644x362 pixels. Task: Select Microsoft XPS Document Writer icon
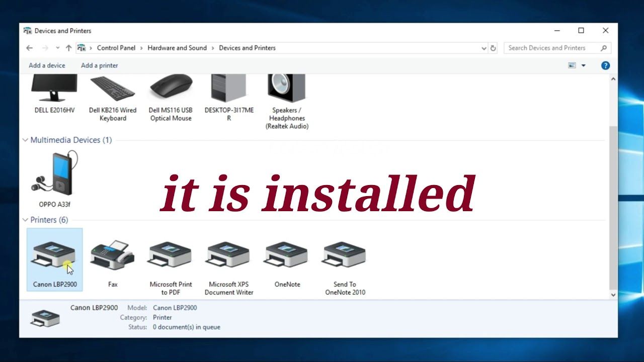coord(228,255)
